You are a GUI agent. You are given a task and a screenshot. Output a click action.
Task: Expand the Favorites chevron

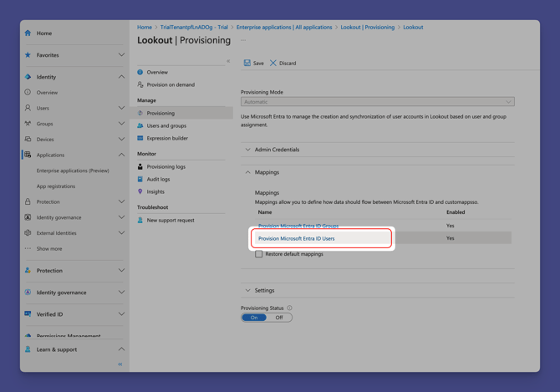[121, 55]
